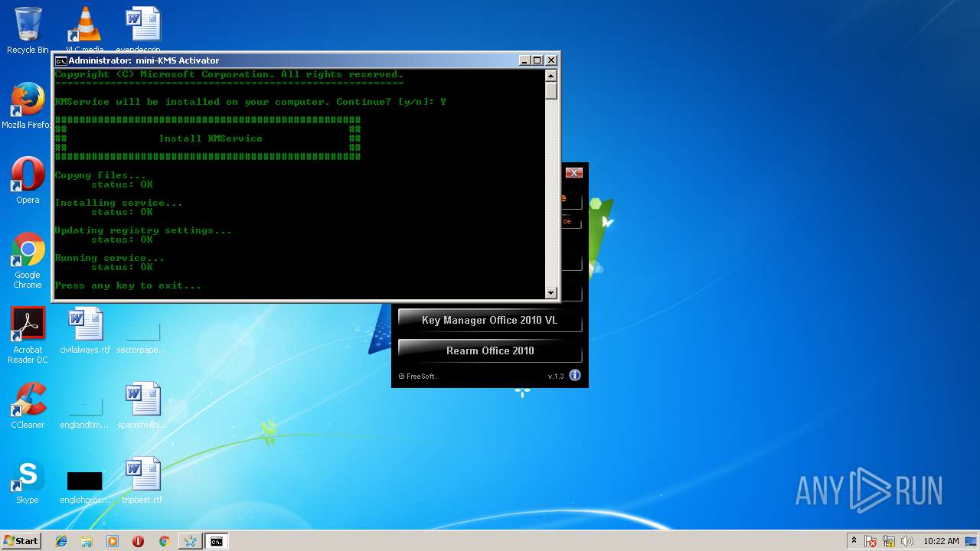The image size is (980, 551).
Task: Click the FreeSoft label in activator
Action: tap(418, 377)
